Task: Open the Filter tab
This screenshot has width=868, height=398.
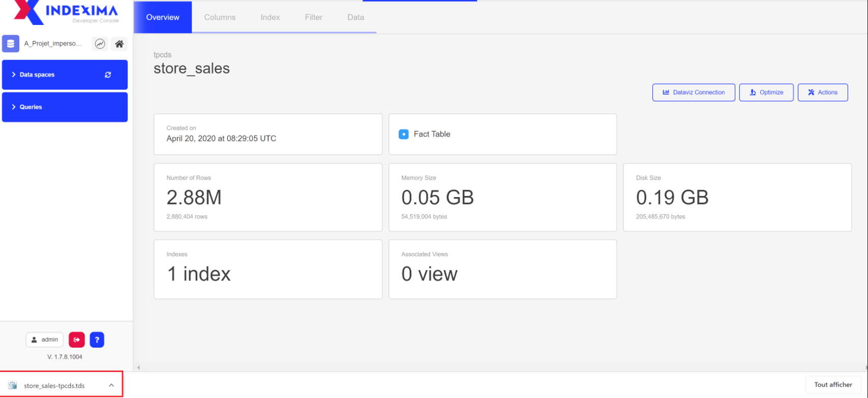Action: [314, 17]
